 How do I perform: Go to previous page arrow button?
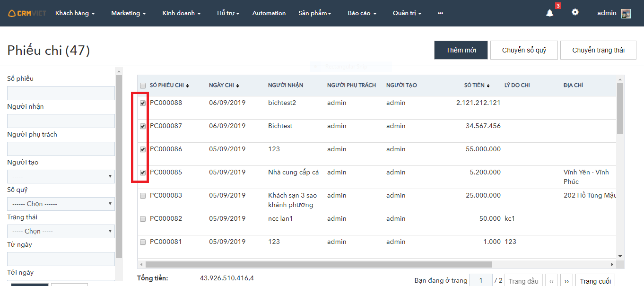click(551, 281)
